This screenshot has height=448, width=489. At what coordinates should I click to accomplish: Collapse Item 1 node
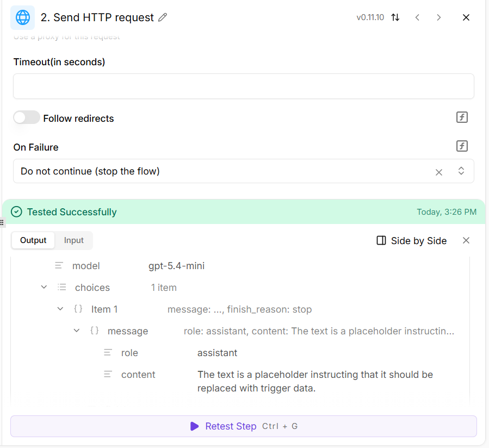click(60, 309)
